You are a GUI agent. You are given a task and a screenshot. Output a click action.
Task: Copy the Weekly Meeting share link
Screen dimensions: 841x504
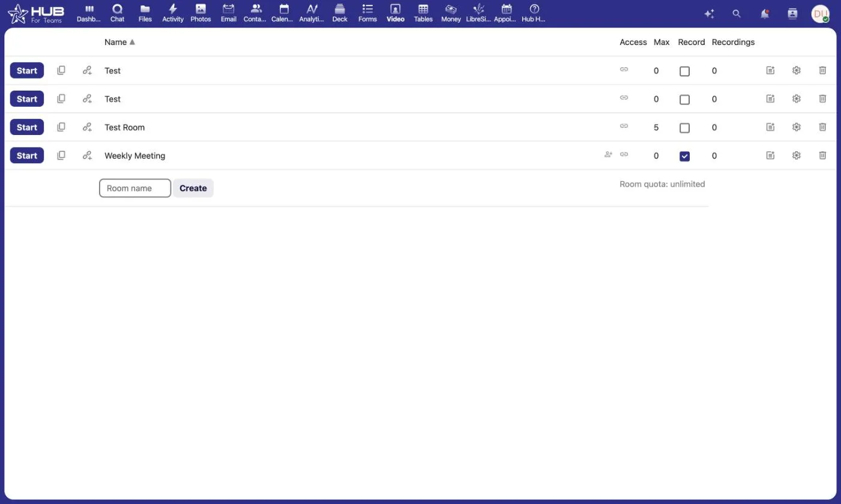(x=88, y=155)
